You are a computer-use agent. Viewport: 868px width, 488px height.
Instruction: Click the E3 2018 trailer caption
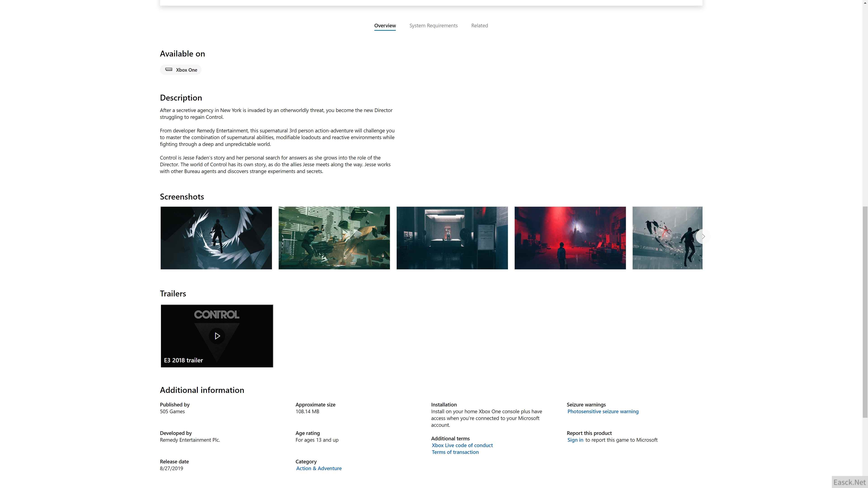click(183, 360)
